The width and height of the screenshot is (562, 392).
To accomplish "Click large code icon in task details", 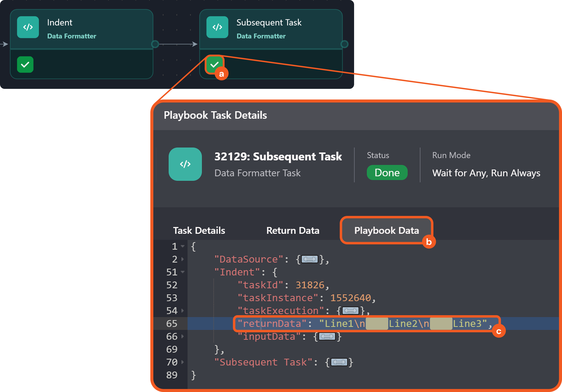I will [185, 164].
